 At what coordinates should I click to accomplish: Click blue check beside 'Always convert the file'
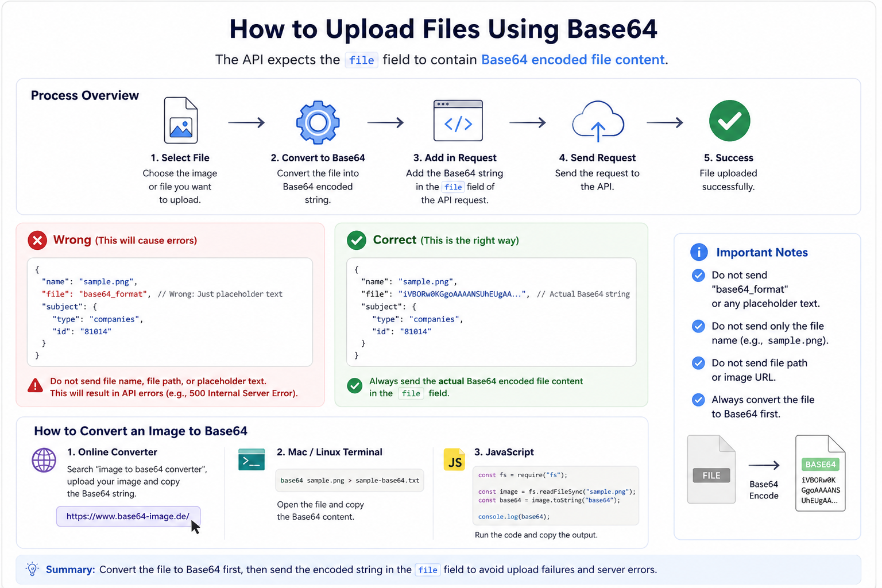pyautogui.click(x=698, y=400)
